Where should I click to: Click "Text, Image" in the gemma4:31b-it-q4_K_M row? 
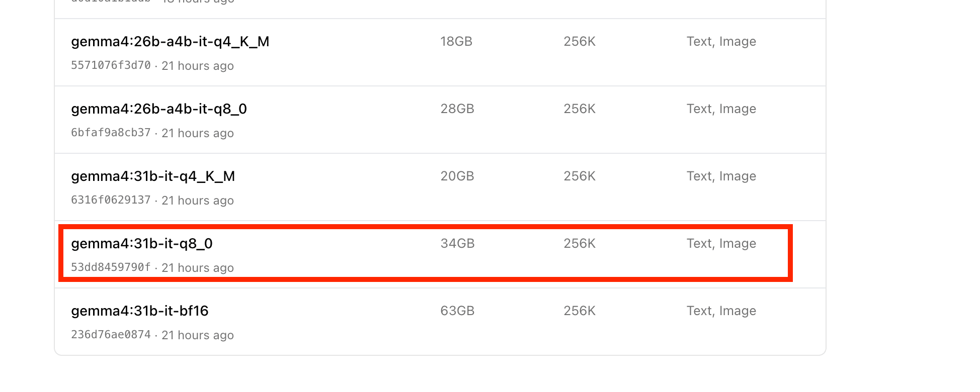pos(721,176)
